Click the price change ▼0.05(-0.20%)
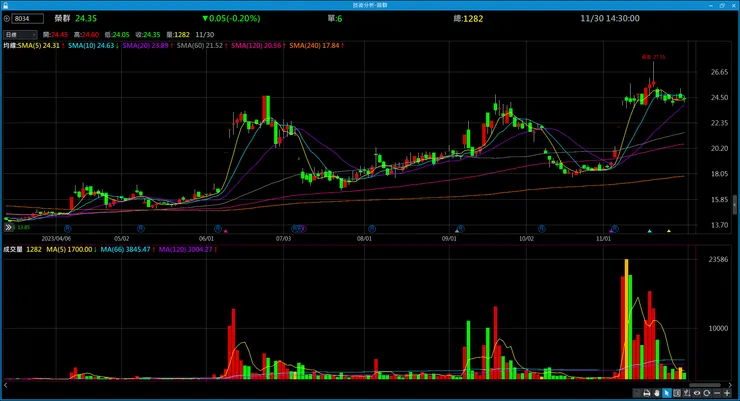The height and width of the screenshot is (401, 740). click(x=231, y=18)
